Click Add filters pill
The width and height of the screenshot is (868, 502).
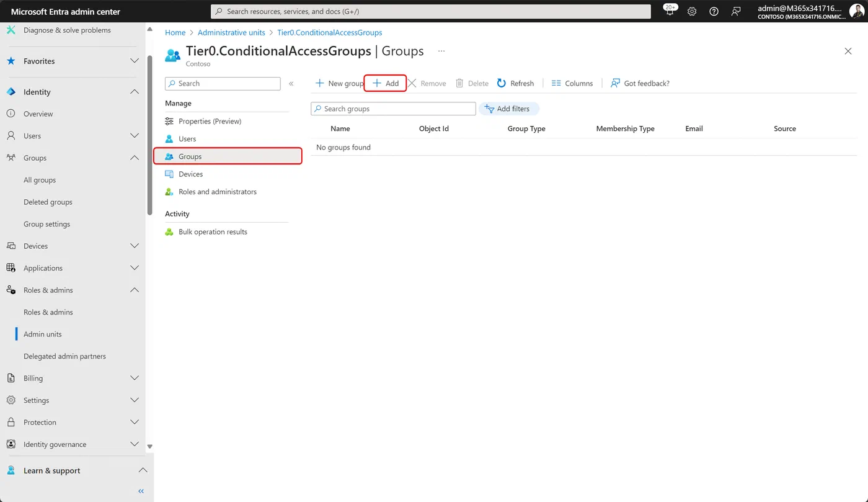pyautogui.click(x=509, y=109)
